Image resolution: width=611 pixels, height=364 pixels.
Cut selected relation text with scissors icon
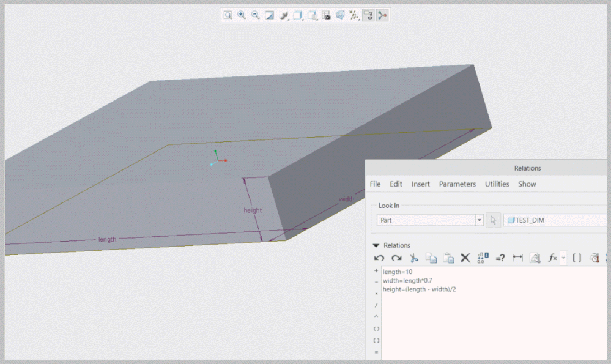[413, 258]
